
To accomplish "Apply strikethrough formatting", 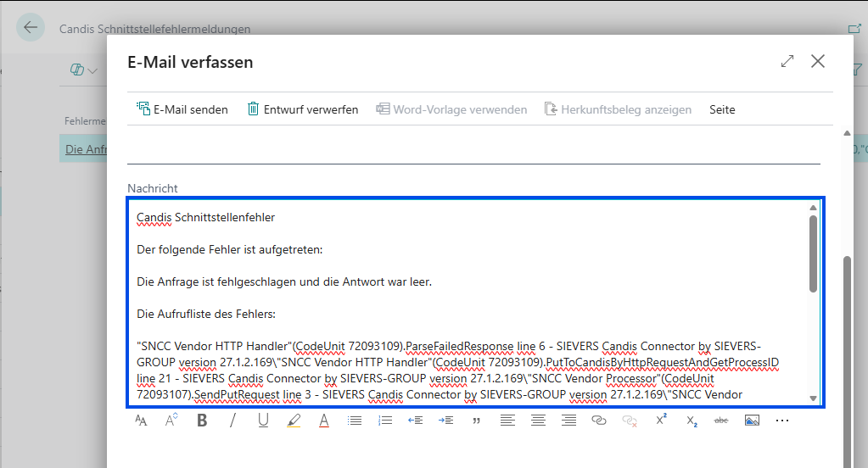I will (x=721, y=421).
